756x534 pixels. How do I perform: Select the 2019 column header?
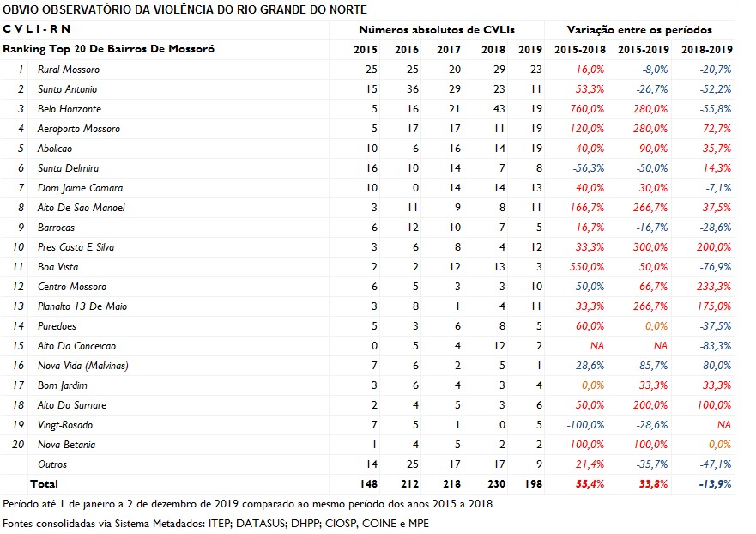click(x=531, y=50)
